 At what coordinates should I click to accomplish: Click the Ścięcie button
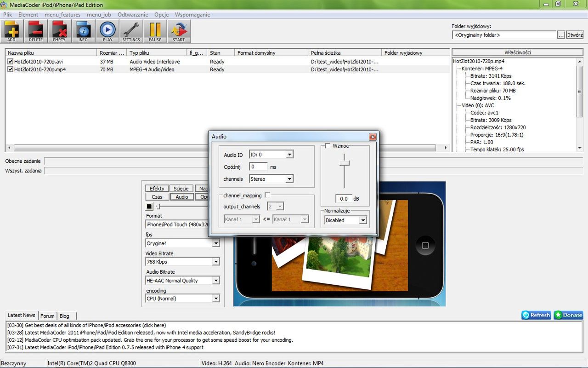(x=181, y=189)
